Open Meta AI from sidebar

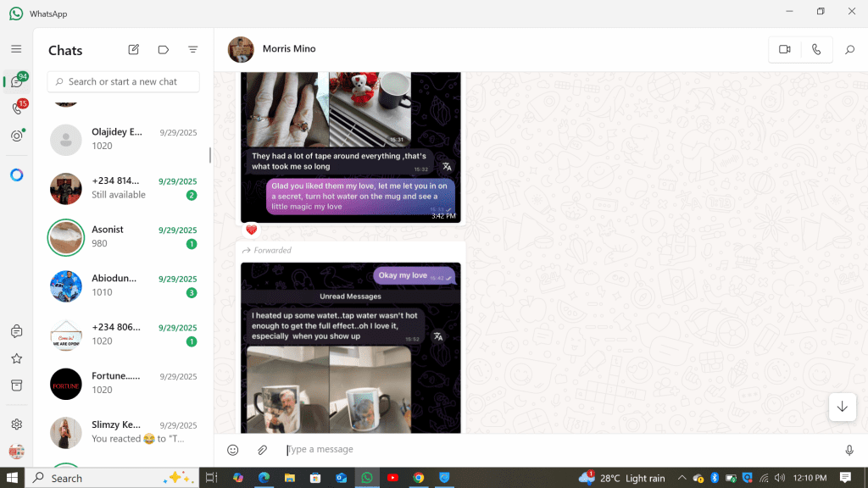click(x=16, y=175)
